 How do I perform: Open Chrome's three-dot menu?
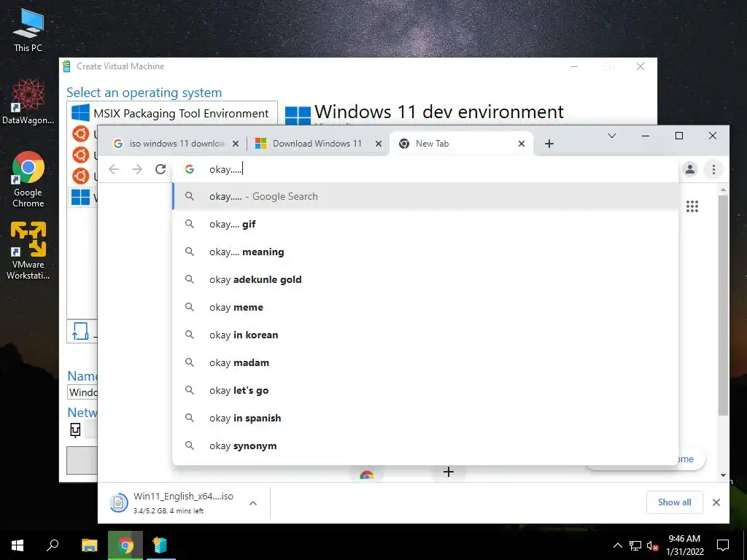coord(713,169)
